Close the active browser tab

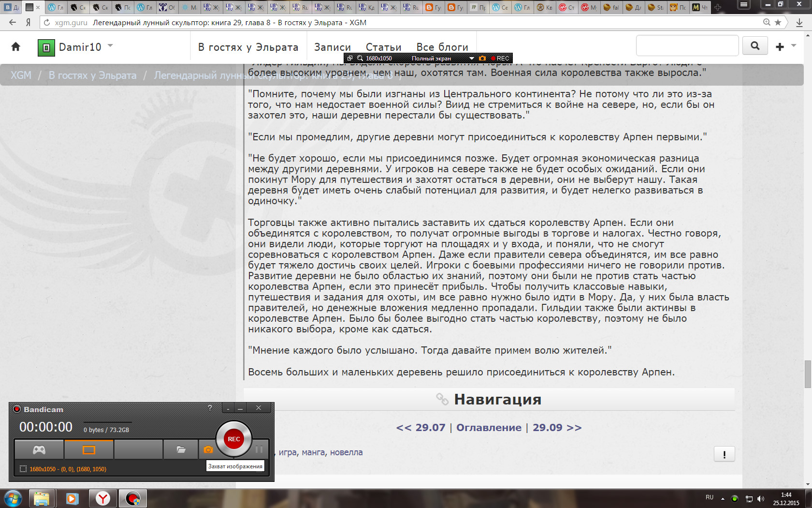tap(38, 7)
